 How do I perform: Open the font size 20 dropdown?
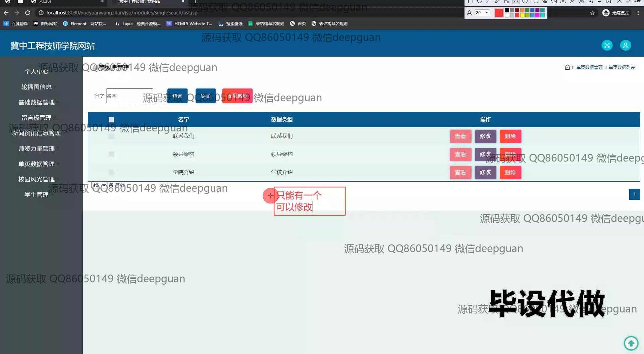coord(482,13)
